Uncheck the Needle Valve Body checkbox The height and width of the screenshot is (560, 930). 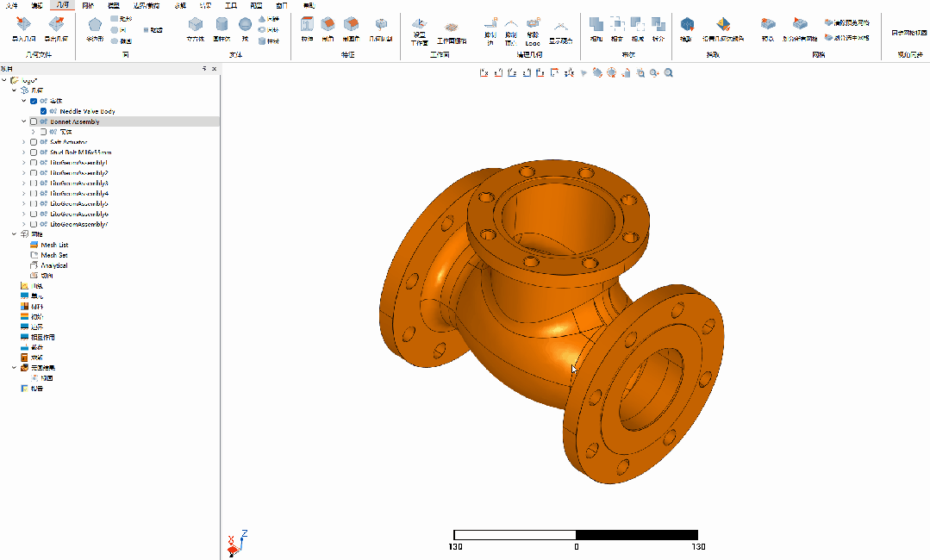(x=43, y=111)
